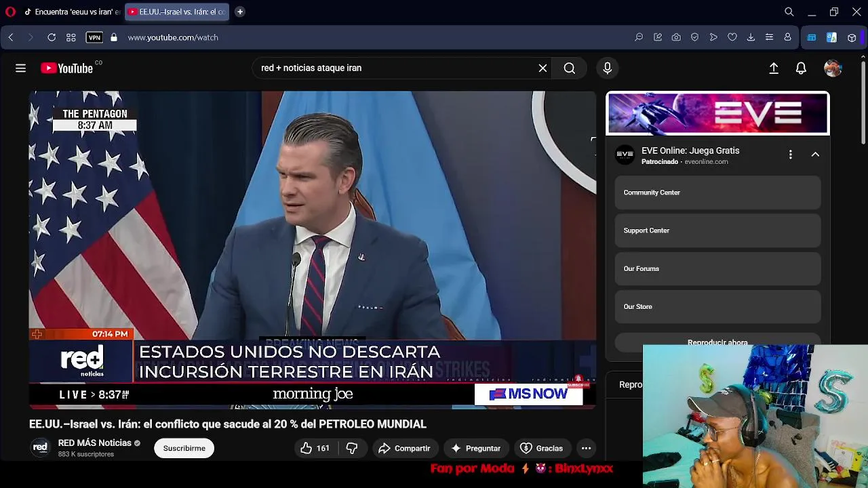View site security lock information
868x488 pixels.
114,37
